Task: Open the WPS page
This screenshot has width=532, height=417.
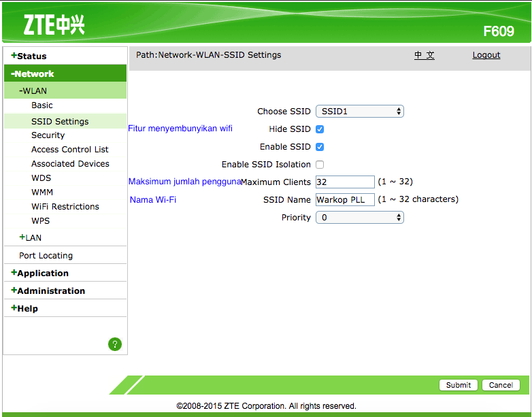Action: pyautogui.click(x=40, y=220)
